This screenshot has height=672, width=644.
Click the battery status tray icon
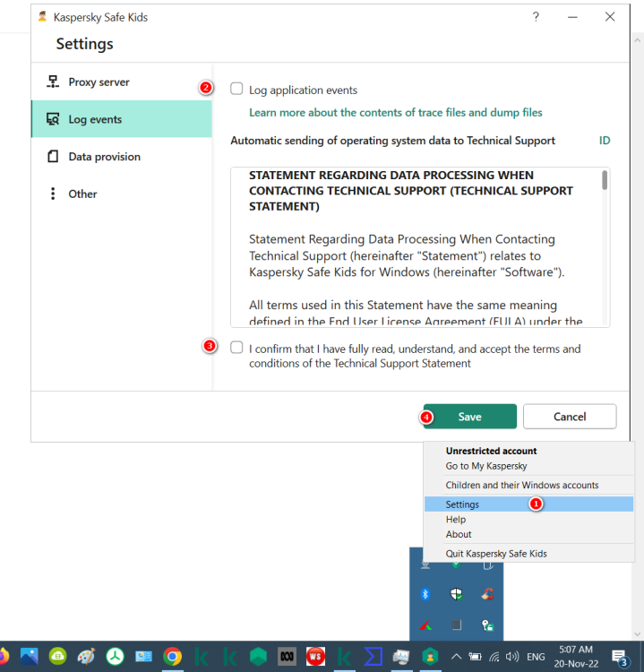(x=475, y=657)
